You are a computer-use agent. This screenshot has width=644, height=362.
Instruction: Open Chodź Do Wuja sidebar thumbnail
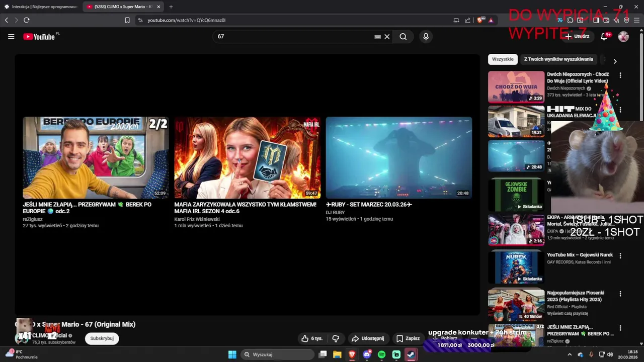coord(516,86)
